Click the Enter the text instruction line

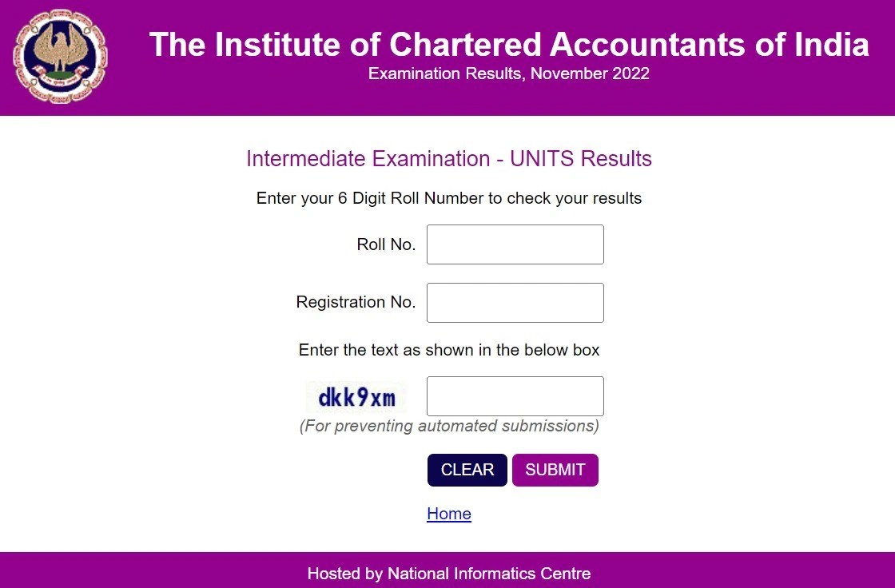coord(449,350)
